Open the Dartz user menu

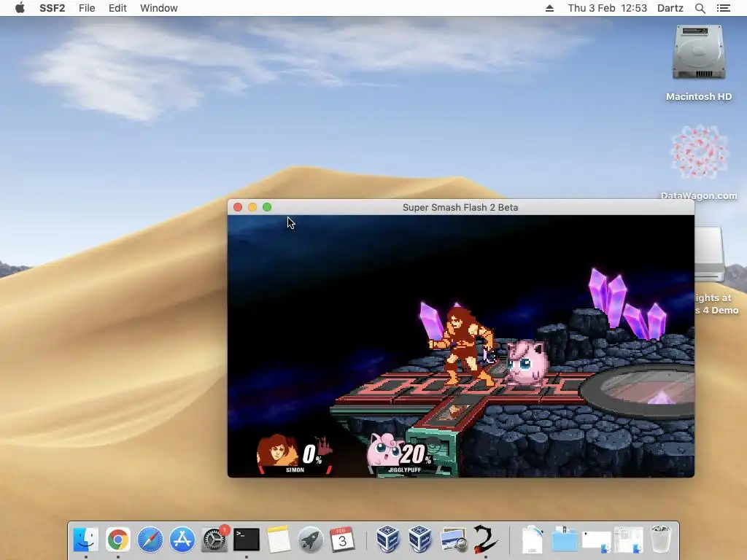coord(670,8)
